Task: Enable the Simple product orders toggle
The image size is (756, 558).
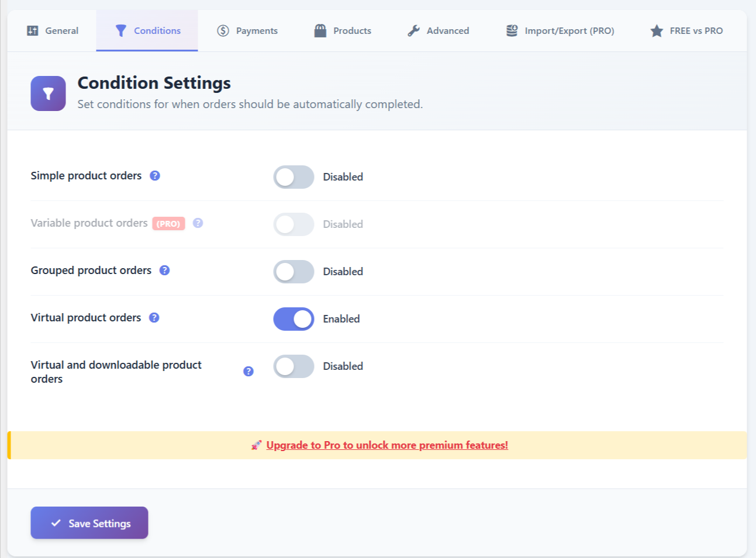Action: tap(294, 177)
